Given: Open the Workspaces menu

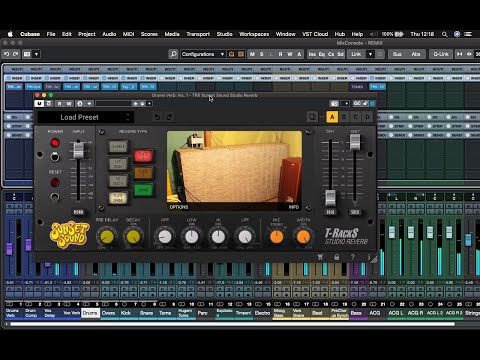Looking at the screenshot, I should pos(254,34).
